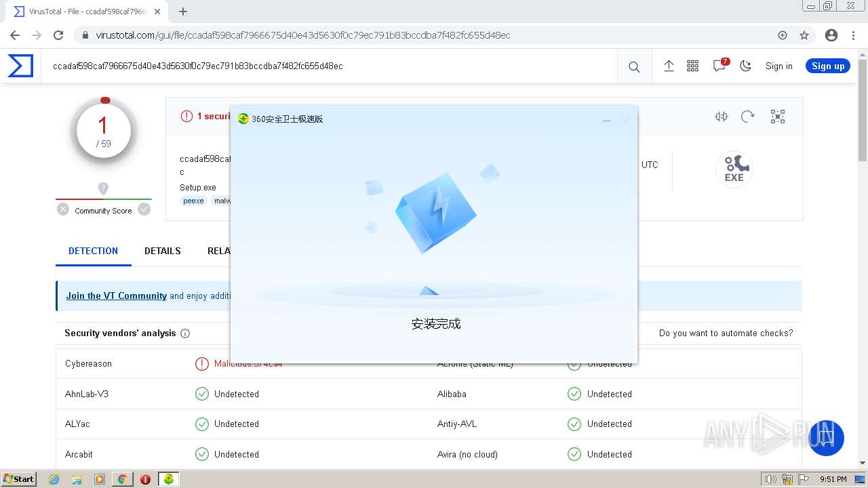Click the EXE file type icon
Viewport: 868px width, 488px height.
734,169
